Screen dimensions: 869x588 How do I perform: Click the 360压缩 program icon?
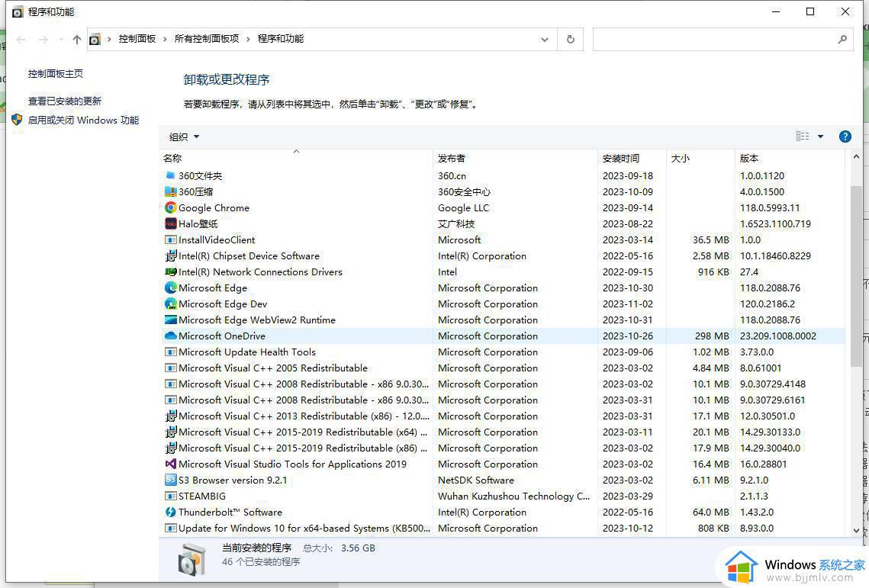(171, 191)
